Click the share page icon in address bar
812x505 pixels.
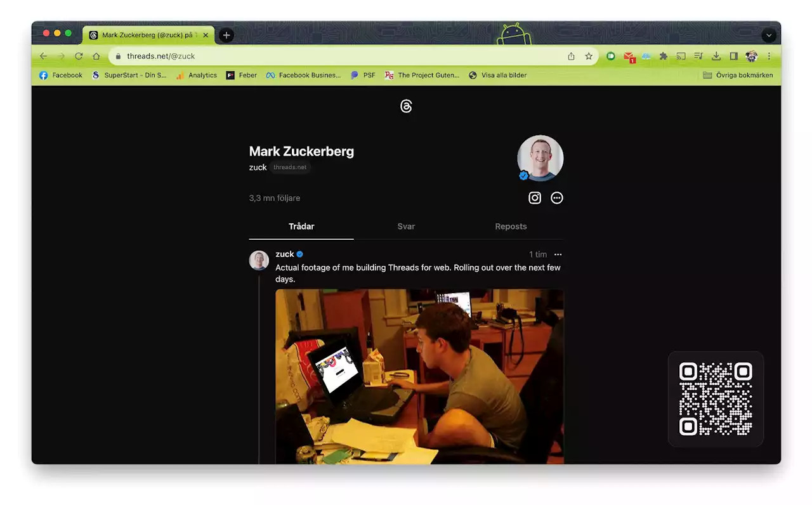click(x=571, y=56)
